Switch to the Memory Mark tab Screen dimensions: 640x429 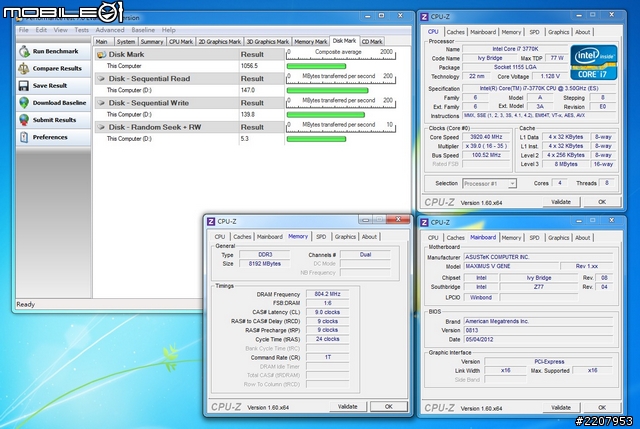pos(311,42)
